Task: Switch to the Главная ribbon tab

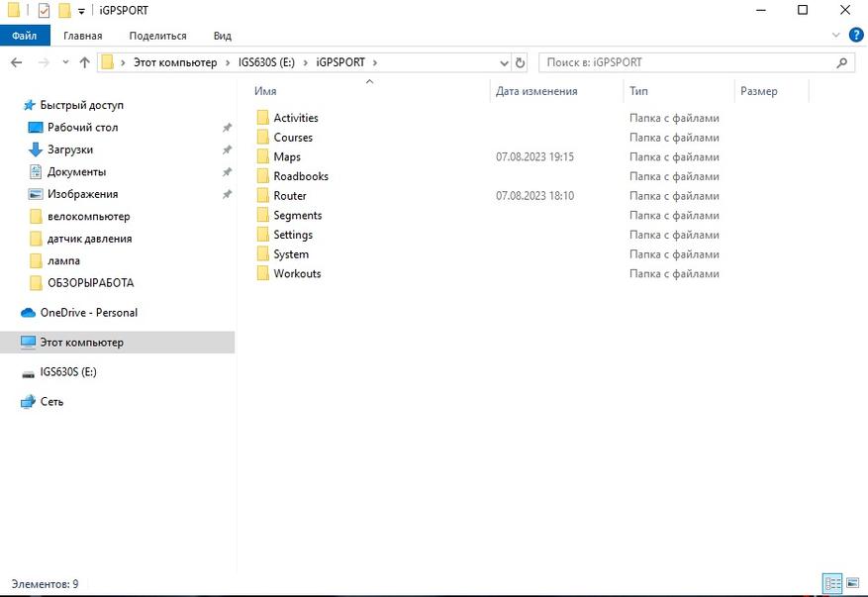Action: coord(82,36)
